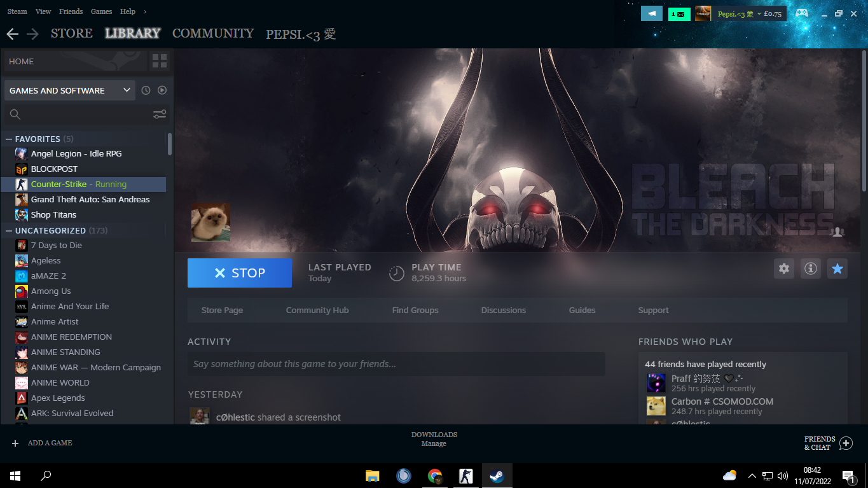This screenshot has width=868, height=488.
Task: Click the volume icon in system tray
Action: coord(783,475)
